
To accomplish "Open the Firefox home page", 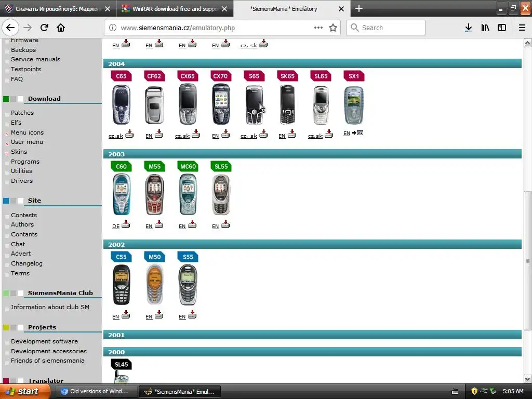I will pos(61,28).
